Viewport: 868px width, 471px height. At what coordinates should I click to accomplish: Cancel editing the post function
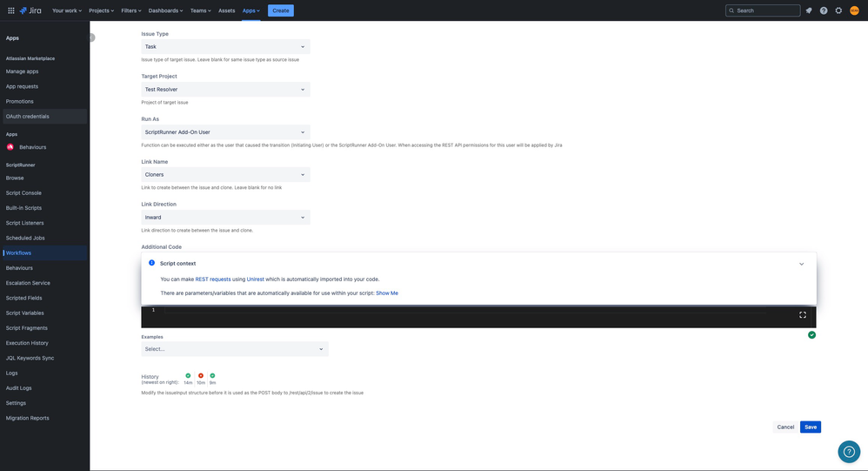[785, 427]
